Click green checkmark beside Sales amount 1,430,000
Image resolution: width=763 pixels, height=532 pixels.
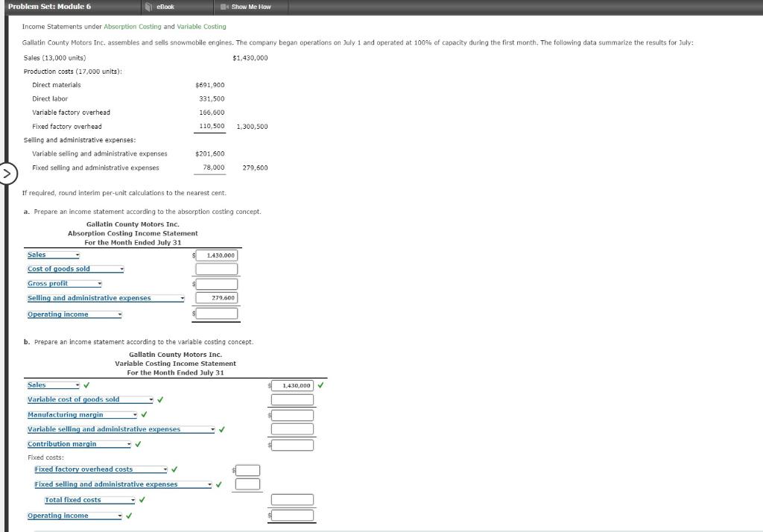[x=320, y=385]
